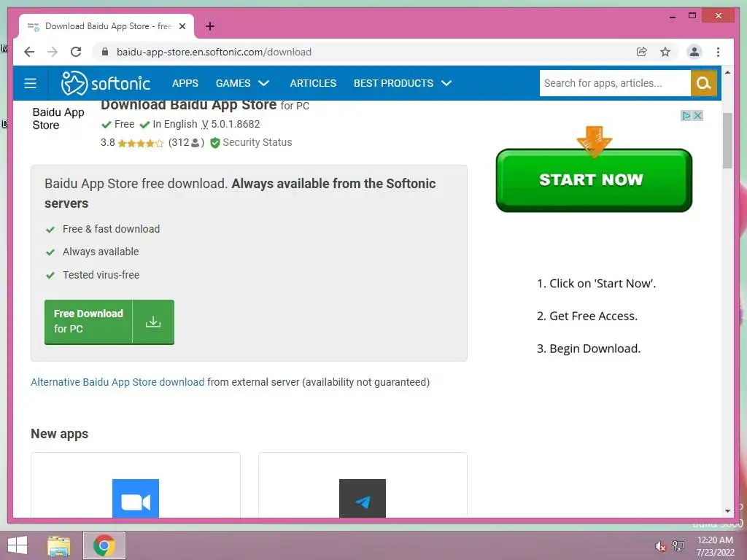Click the search for apps input field
747x560 pixels.
(615, 83)
